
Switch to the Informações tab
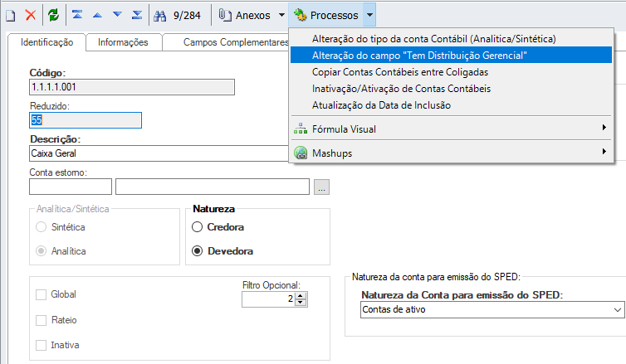123,42
